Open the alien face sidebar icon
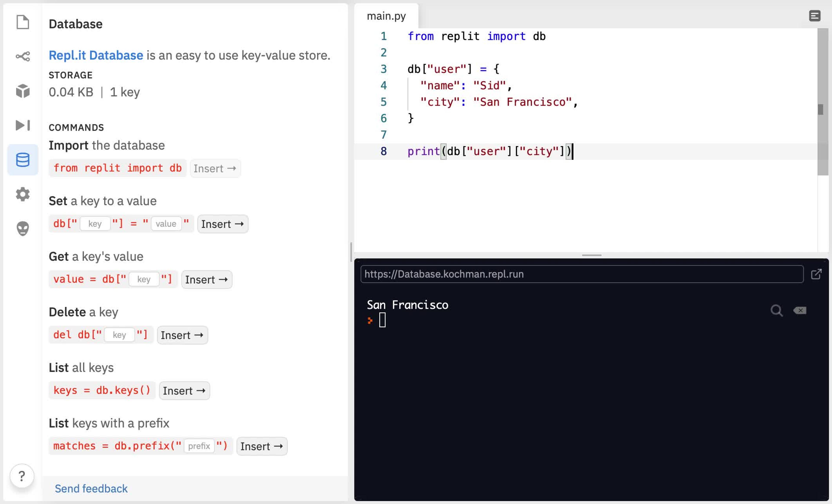 (23, 229)
